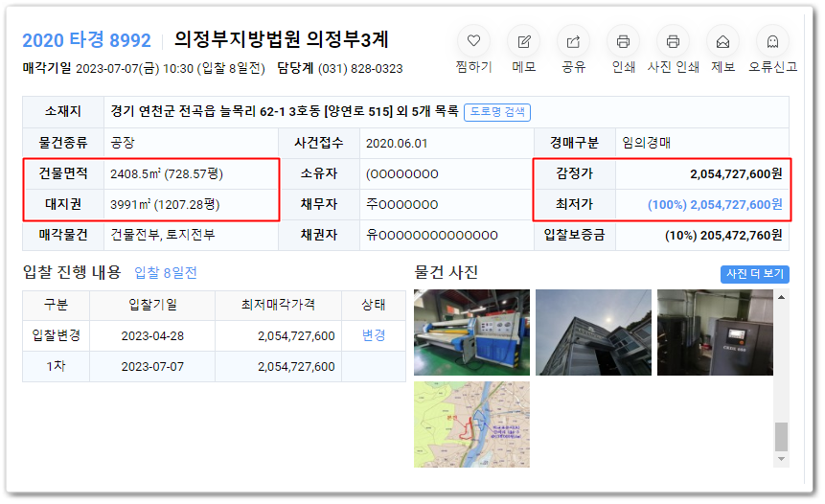
Task: Open the 메모 note icon
Action: coord(523,41)
